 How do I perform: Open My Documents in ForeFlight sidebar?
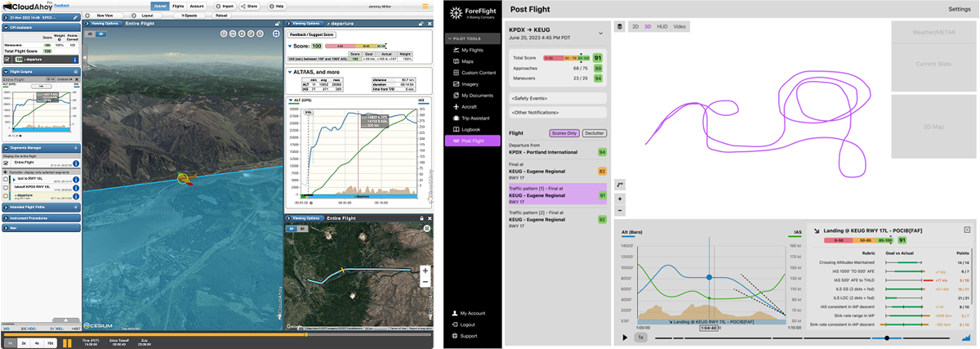pos(471,96)
